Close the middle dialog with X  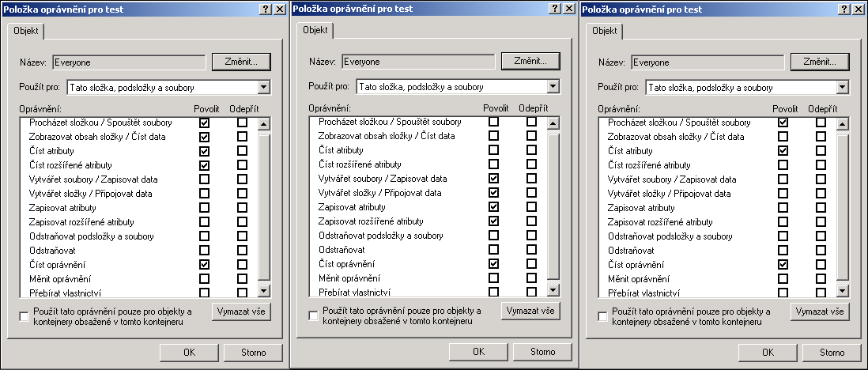(x=568, y=9)
